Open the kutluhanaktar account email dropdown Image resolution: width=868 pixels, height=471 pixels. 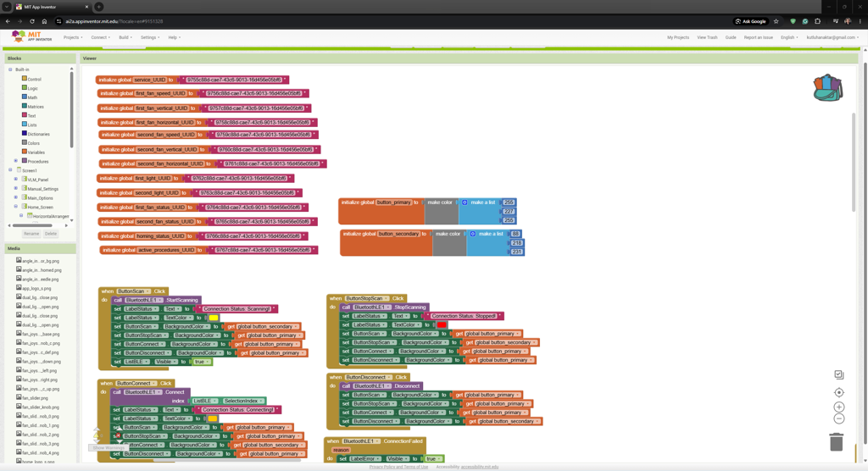click(x=832, y=37)
